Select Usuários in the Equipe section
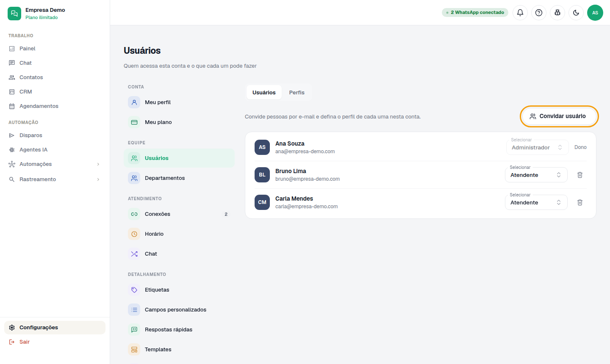610x364 pixels. pos(179,158)
